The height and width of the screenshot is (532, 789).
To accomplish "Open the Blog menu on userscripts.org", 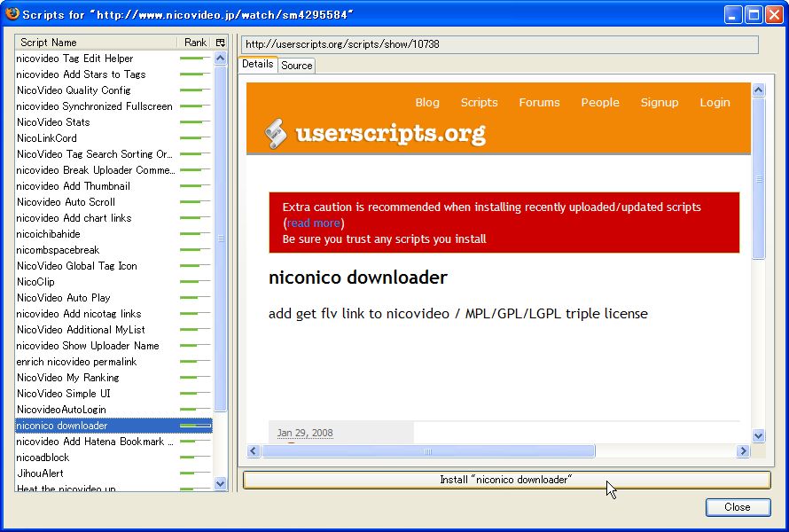I will [427, 102].
